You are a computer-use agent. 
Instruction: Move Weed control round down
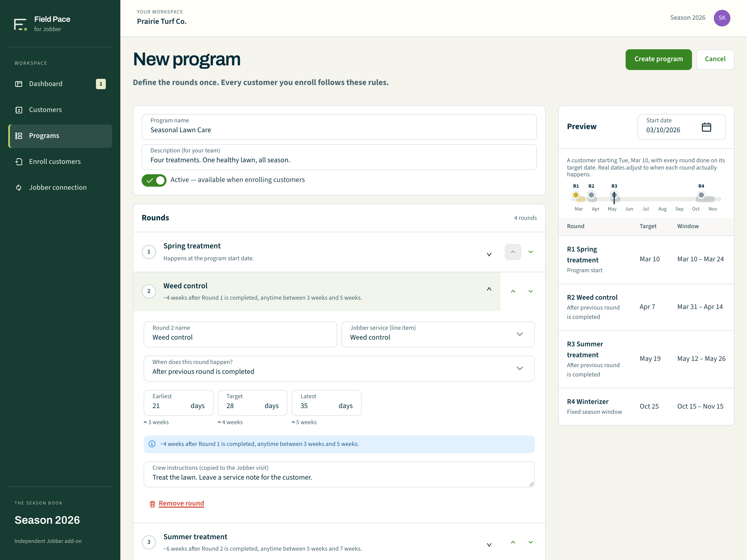click(530, 291)
